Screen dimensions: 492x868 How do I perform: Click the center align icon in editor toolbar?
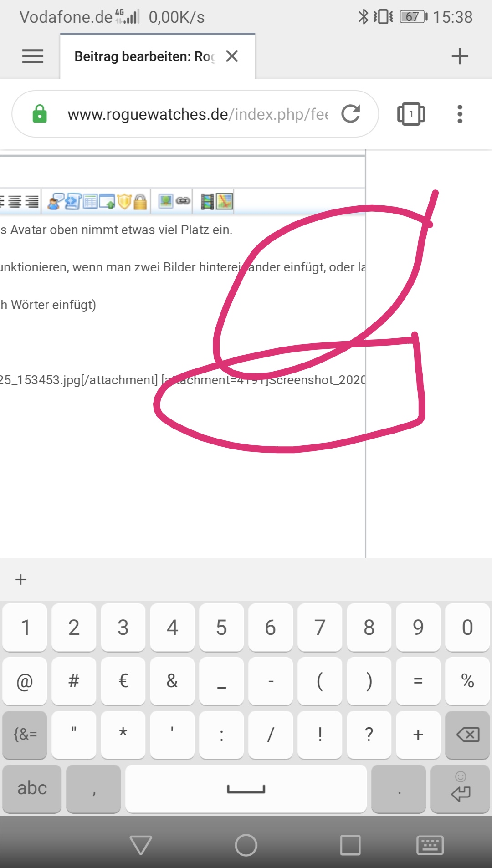15,201
